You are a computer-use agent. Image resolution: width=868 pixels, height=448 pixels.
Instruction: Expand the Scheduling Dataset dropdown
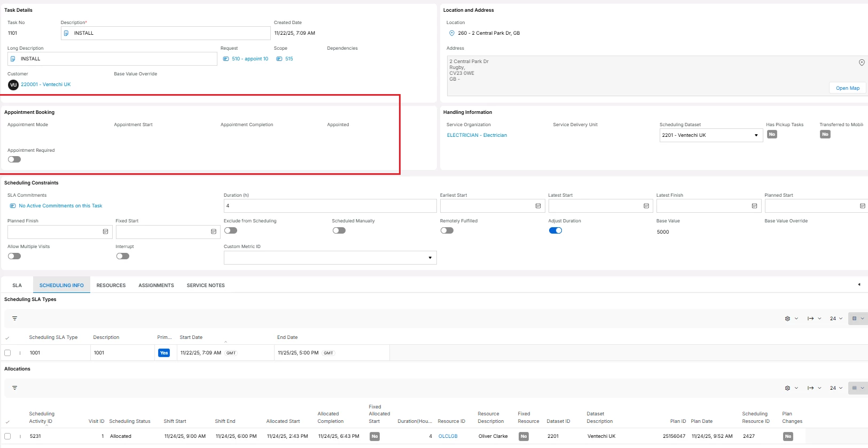756,135
